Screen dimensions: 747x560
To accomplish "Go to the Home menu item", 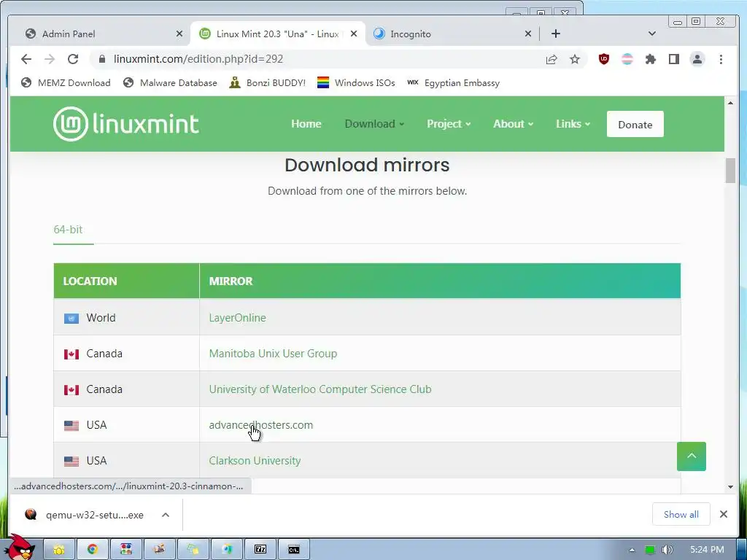I will 306,124.
